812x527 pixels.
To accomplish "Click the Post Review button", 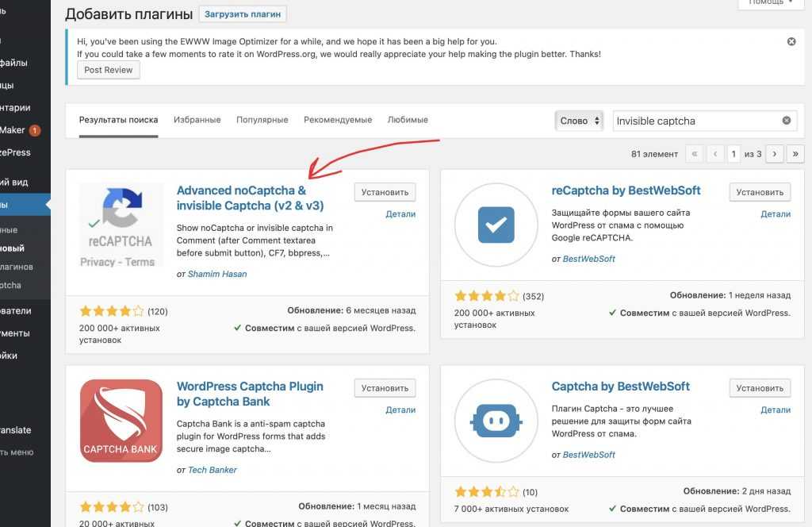I will [x=109, y=70].
